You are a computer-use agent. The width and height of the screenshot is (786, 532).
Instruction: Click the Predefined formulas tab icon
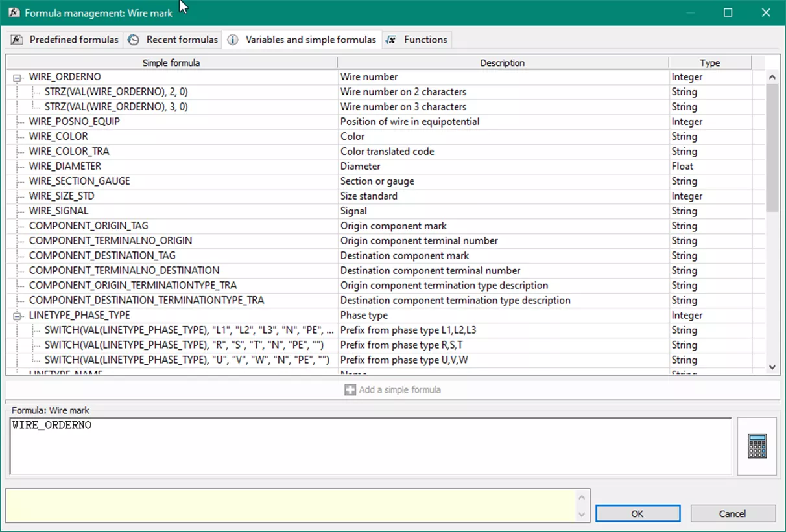click(x=17, y=40)
